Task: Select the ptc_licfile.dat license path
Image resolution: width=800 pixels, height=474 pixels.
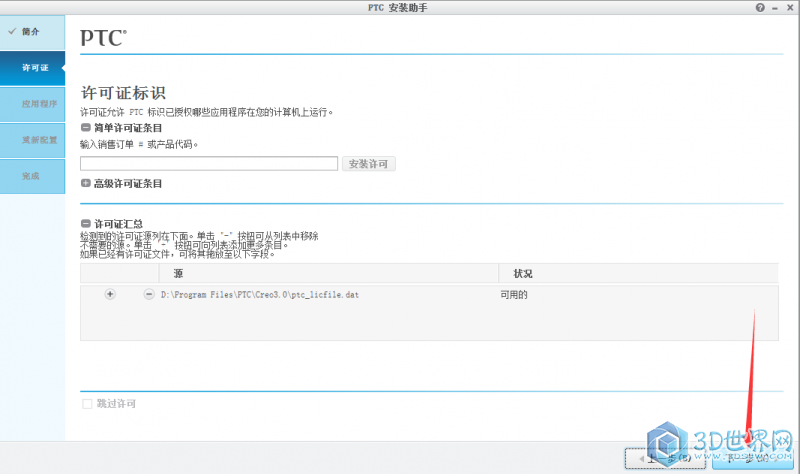Action: point(260,295)
